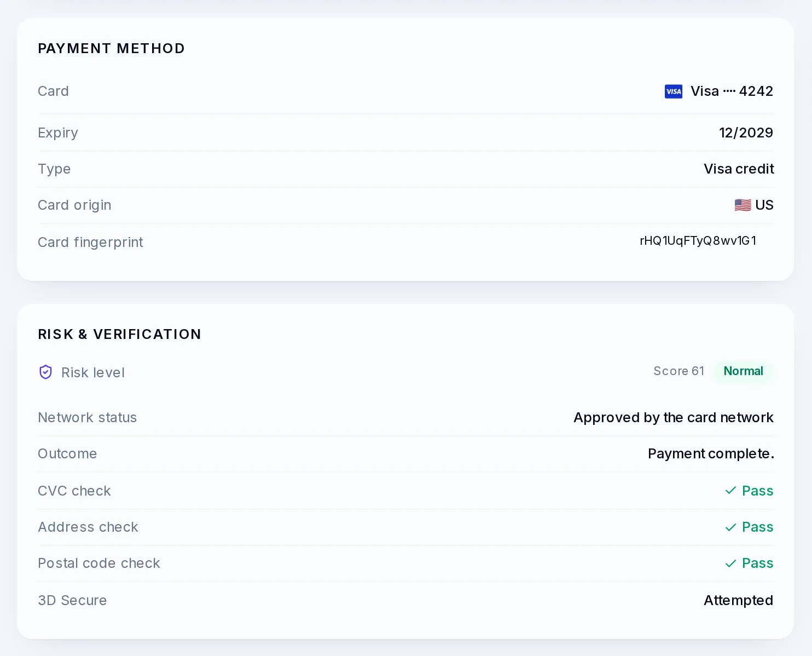
Task: Select the "RISK & VERIFICATION" section heading
Action: click(x=119, y=334)
